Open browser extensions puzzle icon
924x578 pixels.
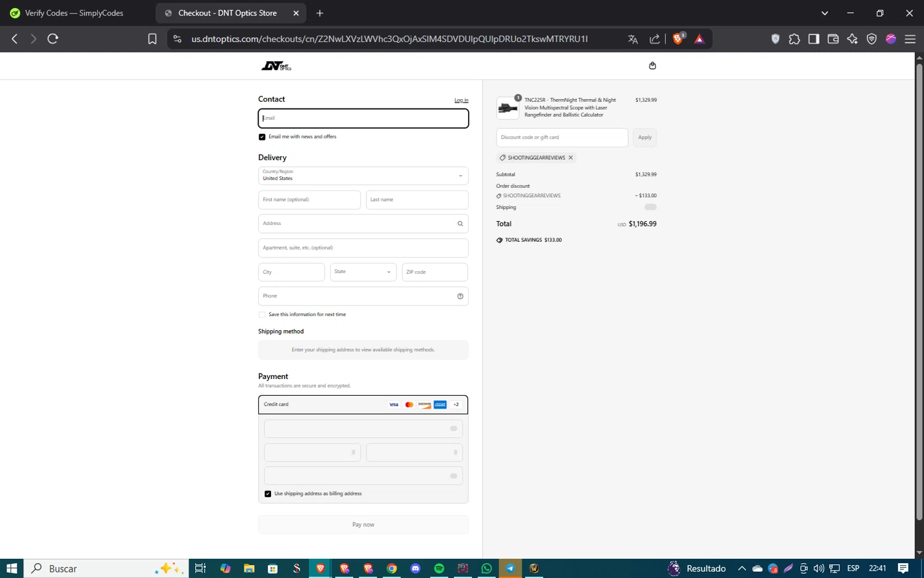pyautogui.click(x=795, y=39)
